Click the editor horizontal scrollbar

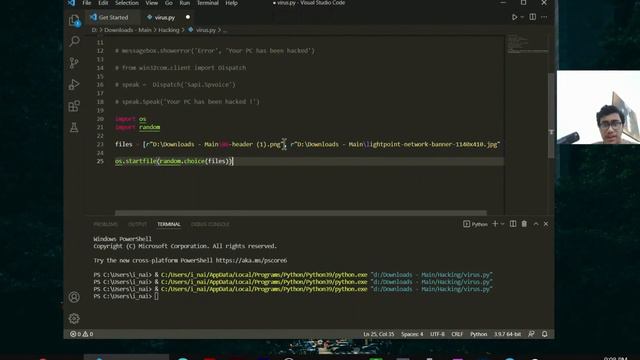(301, 213)
